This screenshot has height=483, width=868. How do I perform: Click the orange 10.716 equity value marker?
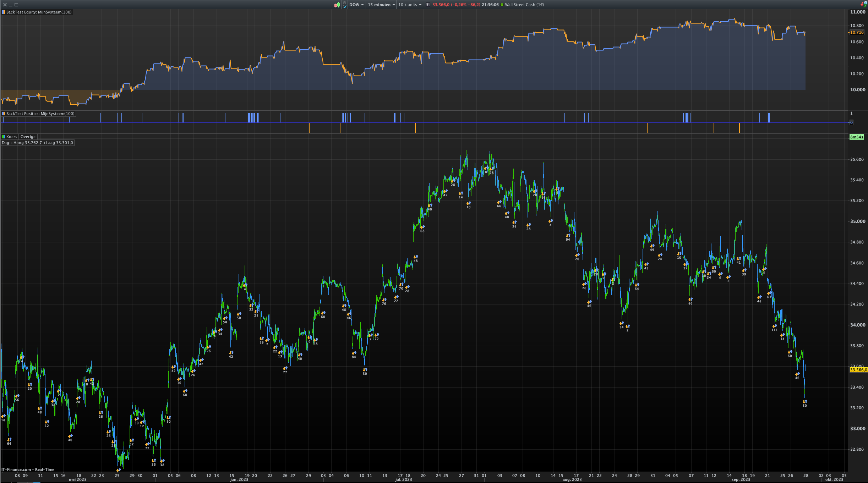tap(857, 32)
